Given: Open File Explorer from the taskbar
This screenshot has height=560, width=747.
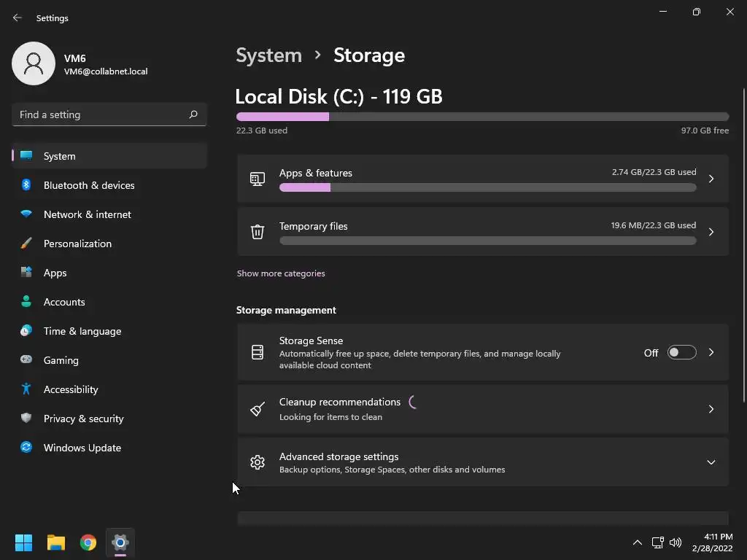Looking at the screenshot, I should click(x=56, y=542).
